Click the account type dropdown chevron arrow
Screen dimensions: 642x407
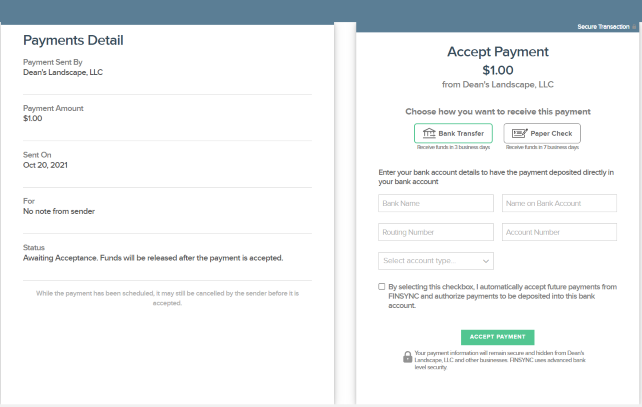(486, 261)
